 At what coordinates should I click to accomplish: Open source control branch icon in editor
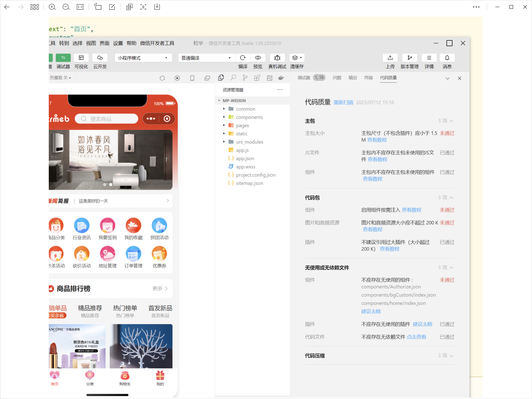pyautogui.click(x=245, y=78)
